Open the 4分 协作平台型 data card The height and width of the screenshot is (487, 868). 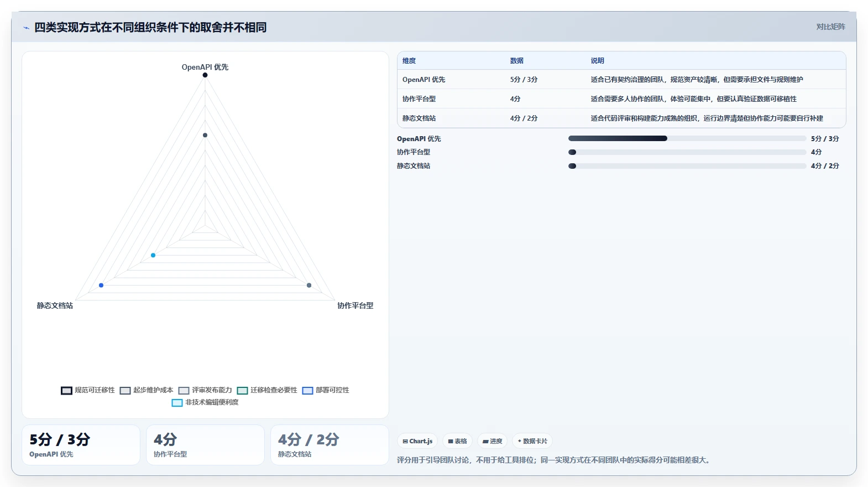205,445
